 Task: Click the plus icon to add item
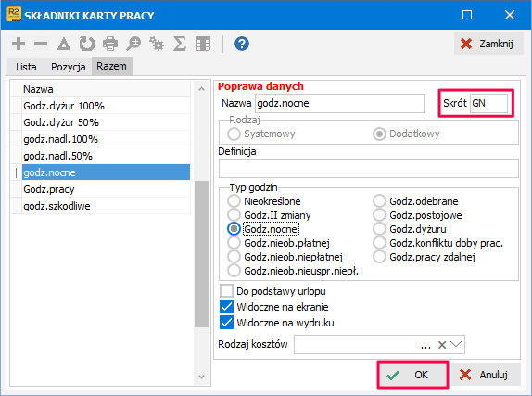19,44
